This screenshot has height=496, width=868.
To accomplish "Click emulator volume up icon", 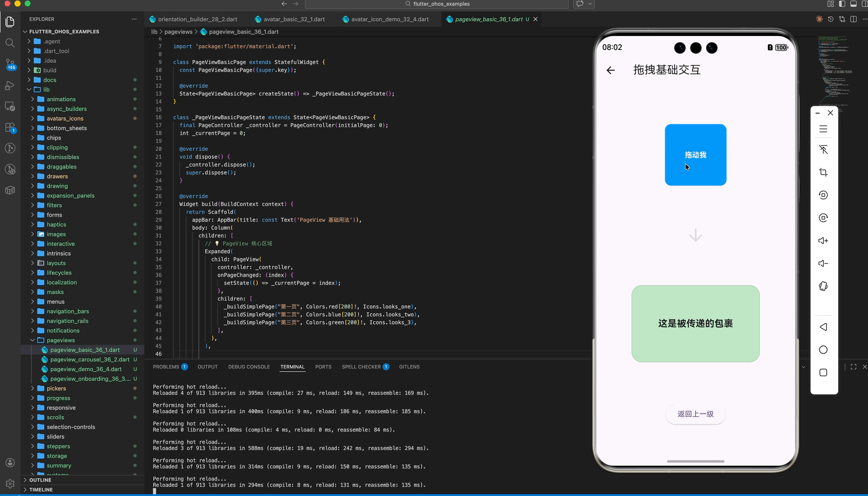I will 823,241.
